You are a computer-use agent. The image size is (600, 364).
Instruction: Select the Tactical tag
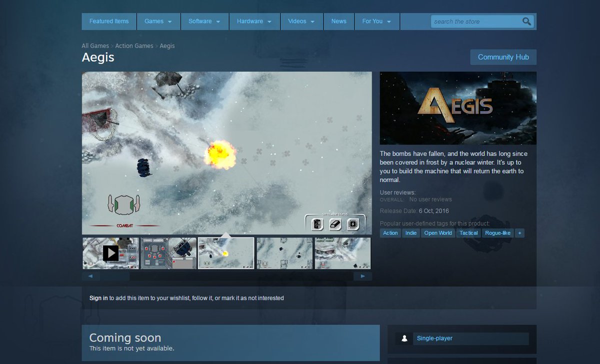[x=469, y=233]
